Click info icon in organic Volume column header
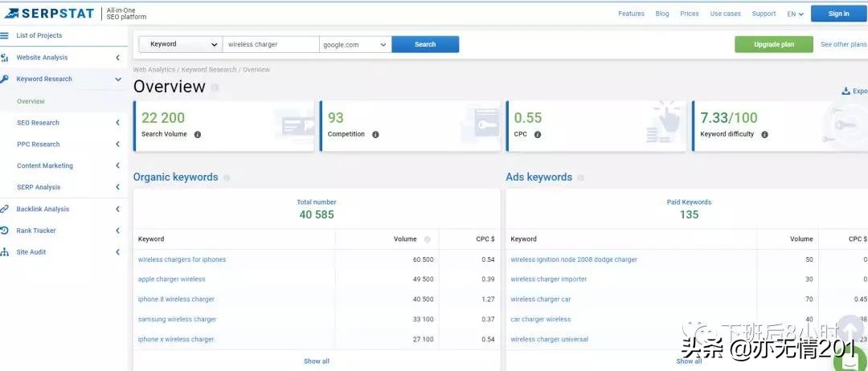 pos(428,239)
